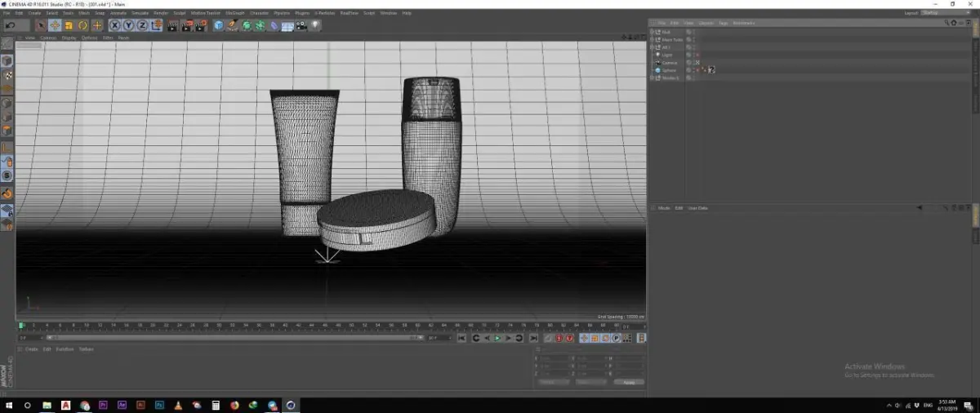Select the Spline pen tool icon
The image size is (980, 413).
pyautogui.click(x=232, y=26)
